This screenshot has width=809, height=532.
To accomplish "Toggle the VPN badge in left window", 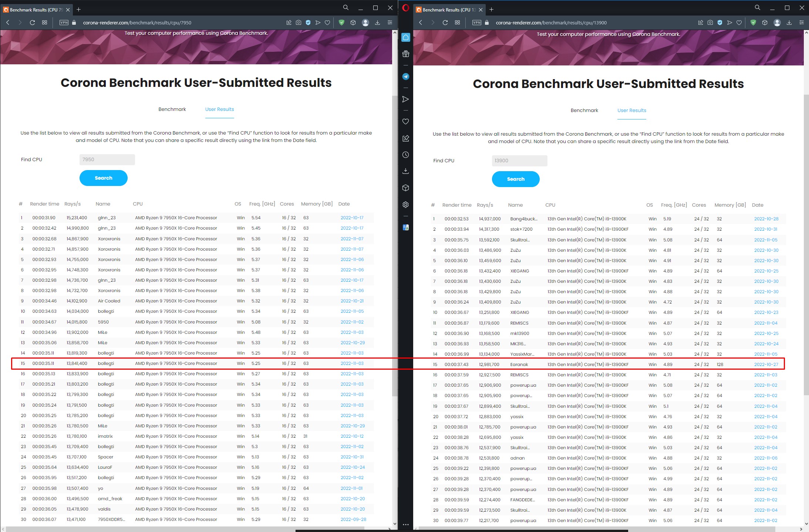I will pyautogui.click(x=64, y=23).
